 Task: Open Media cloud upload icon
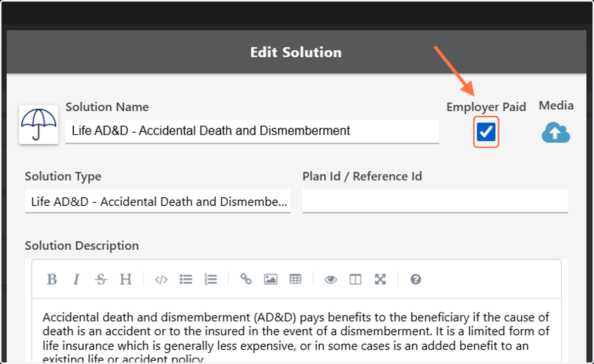coord(556,133)
